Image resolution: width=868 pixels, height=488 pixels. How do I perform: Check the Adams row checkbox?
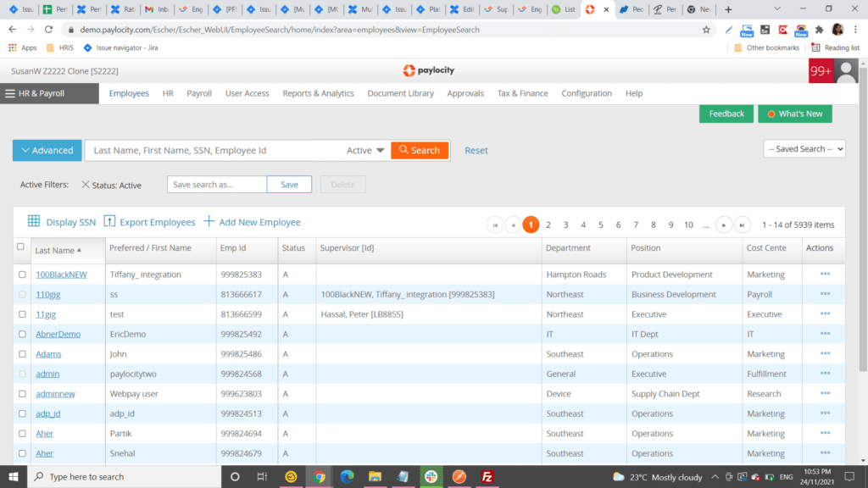point(22,354)
